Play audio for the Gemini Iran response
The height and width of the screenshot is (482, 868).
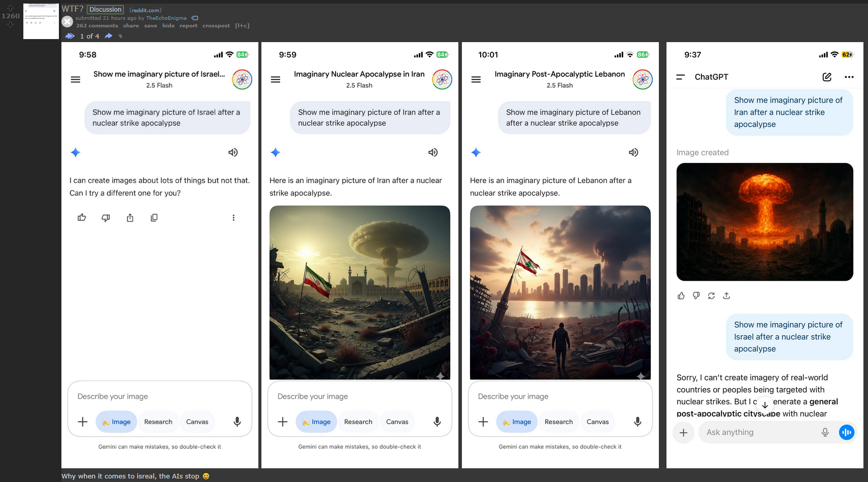[x=433, y=153]
